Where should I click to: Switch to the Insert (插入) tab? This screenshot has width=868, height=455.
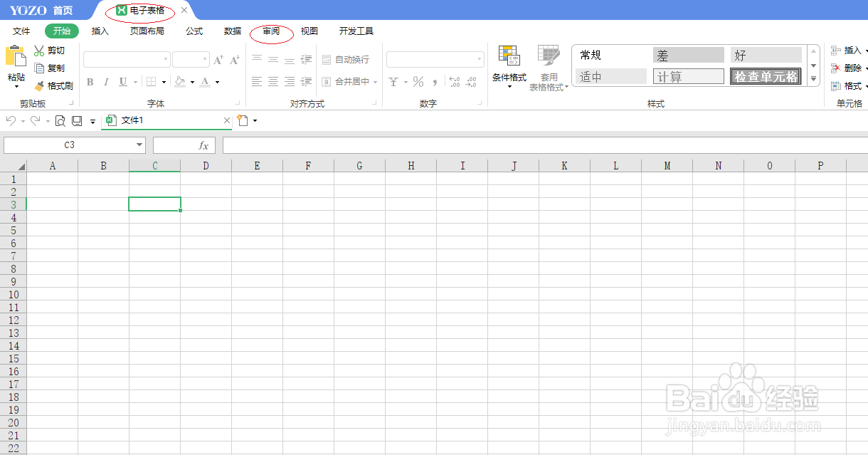pos(100,31)
